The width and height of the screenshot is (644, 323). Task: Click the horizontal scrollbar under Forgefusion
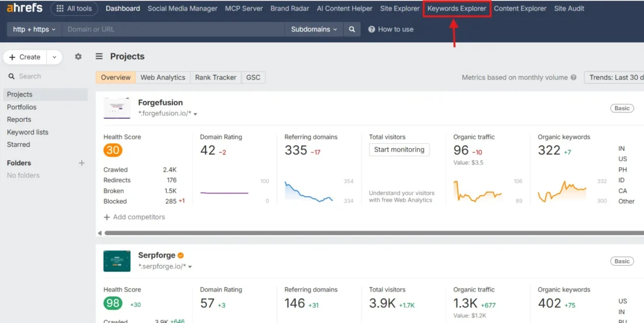tap(374, 233)
